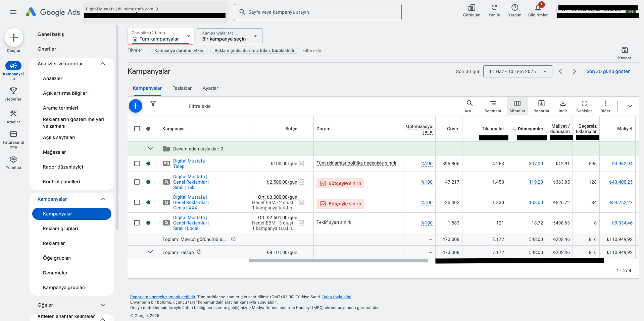This screenshot has height=321, width=644.
Task: Open the Tüm kampanyalar view dropdown
Action: coord(161,36)
